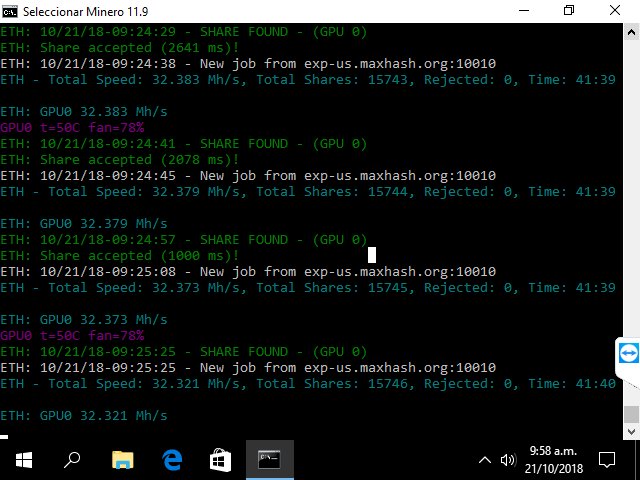Click the 09:25:25 New job line
The width and height of the screenshot is (640, 480).
pos(248,368)
